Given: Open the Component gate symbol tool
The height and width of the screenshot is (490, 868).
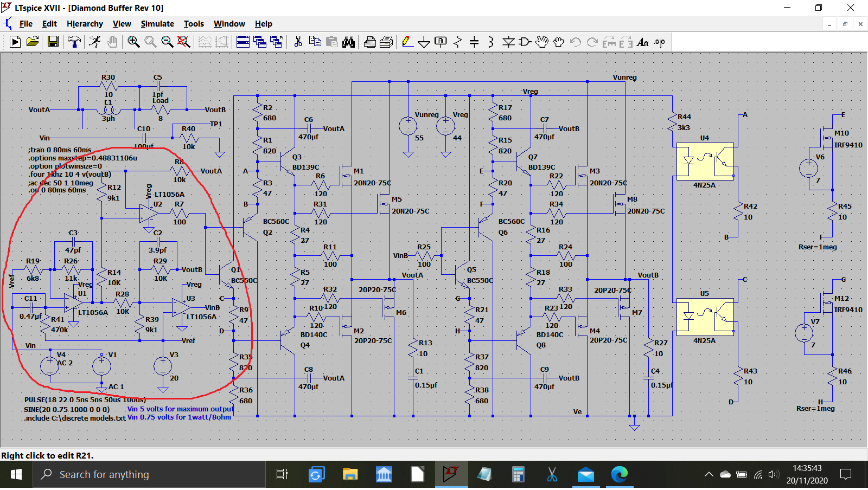Looking at the screenshot, I should tap(525, 42).
